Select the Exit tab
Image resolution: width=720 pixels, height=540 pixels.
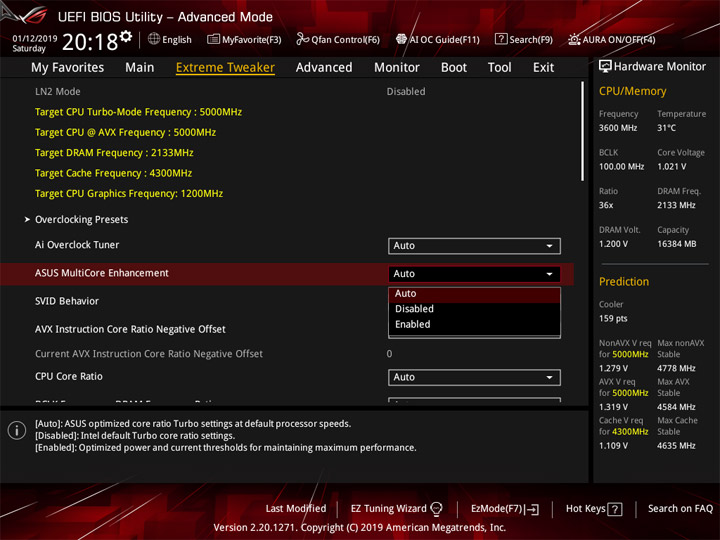pos(543,68)
